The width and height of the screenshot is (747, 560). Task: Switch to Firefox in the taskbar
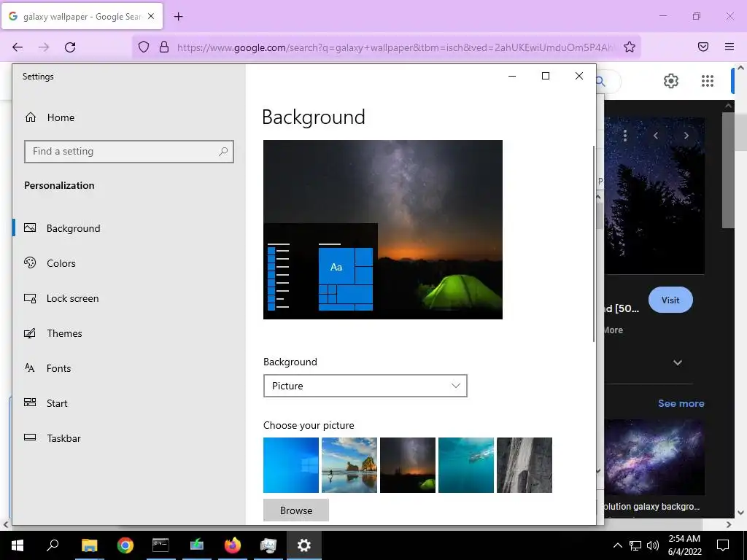click(233, 545)
